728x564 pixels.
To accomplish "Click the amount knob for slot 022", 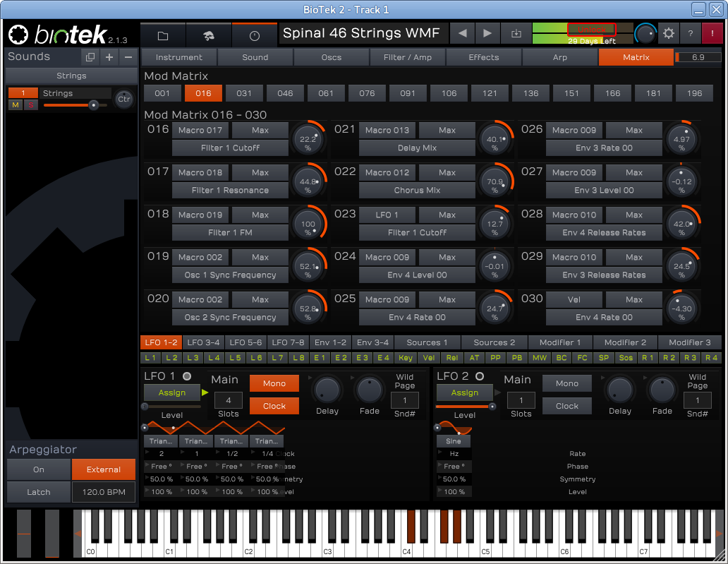I will (495, 181).
